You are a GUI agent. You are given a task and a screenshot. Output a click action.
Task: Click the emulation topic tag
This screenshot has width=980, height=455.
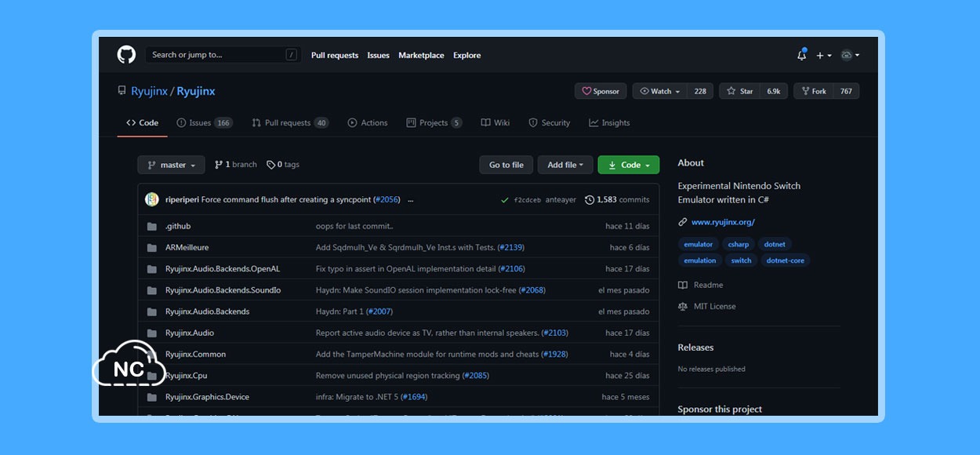[x=700, y=260]
